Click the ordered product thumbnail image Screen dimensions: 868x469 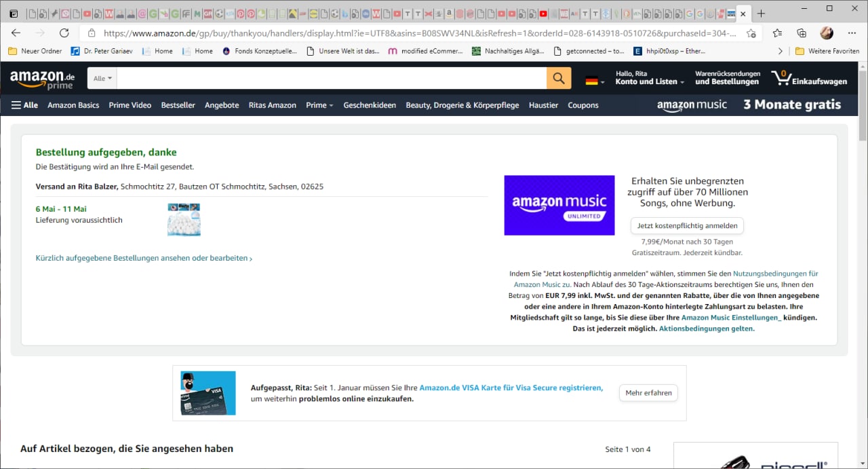click(184, 219)
